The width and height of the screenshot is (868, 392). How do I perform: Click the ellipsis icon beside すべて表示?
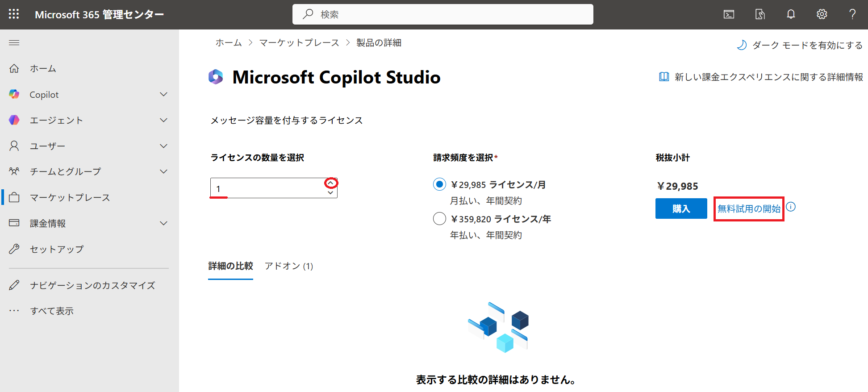tap(14, 311)
